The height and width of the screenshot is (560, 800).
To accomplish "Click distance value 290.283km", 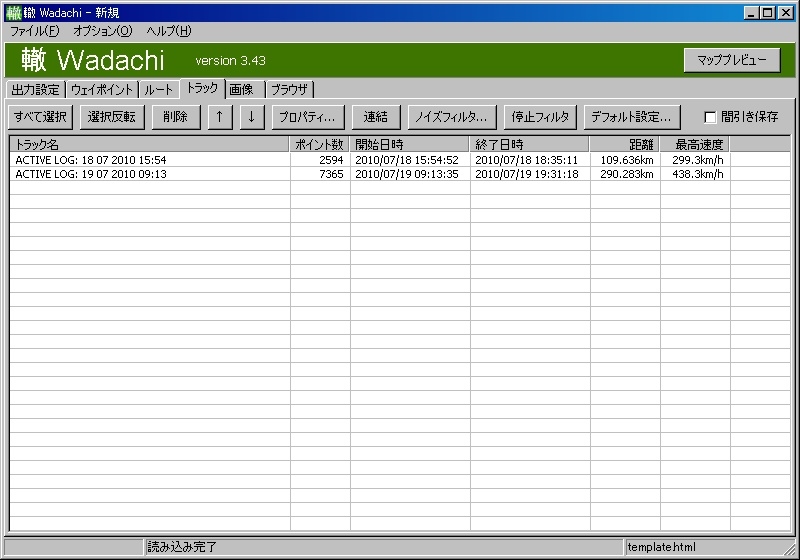I will [627, 174].
